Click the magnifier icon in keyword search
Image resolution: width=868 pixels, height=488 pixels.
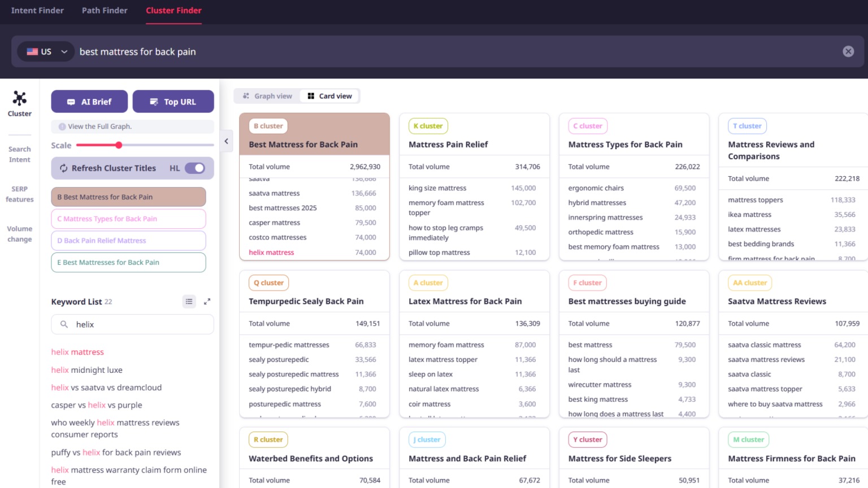[x=63, y=324]
